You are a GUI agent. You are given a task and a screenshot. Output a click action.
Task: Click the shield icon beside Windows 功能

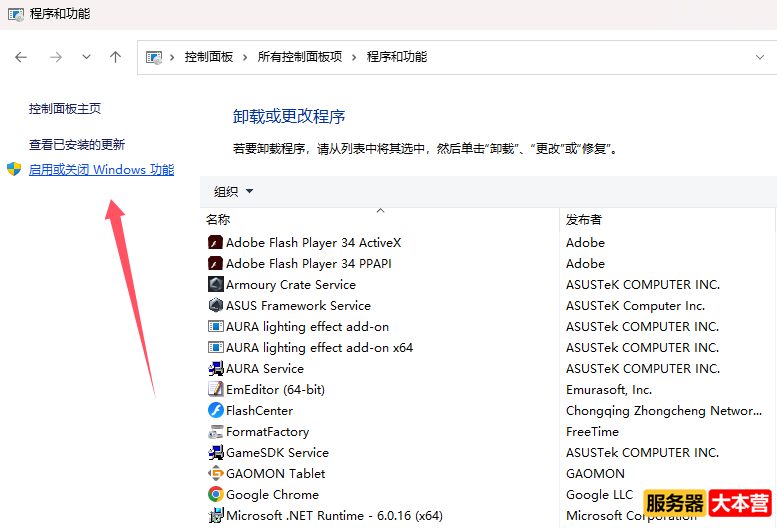click(x=14, y=169)
